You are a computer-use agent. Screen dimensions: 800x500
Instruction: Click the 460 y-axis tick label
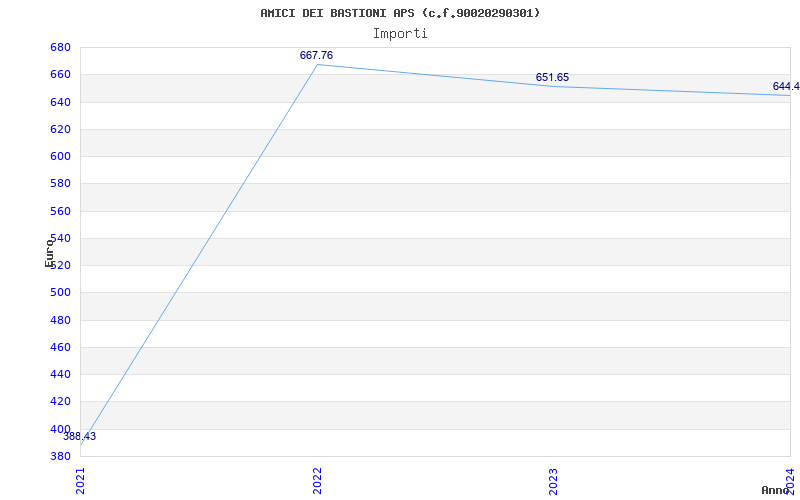(60, 347)
